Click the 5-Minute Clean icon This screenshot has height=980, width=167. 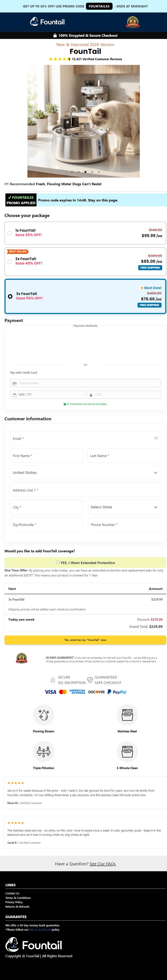pyautogui.click(x=127, y=752)
